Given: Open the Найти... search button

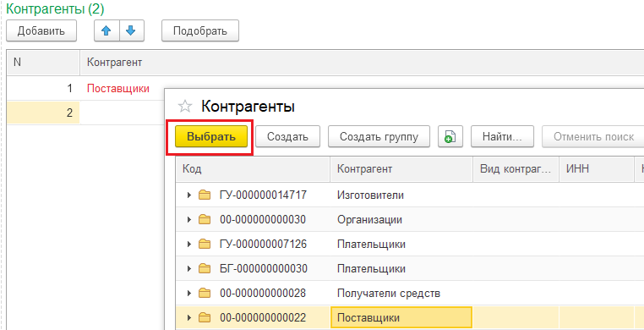Looking at the screenshot, I should pos(502,136).
